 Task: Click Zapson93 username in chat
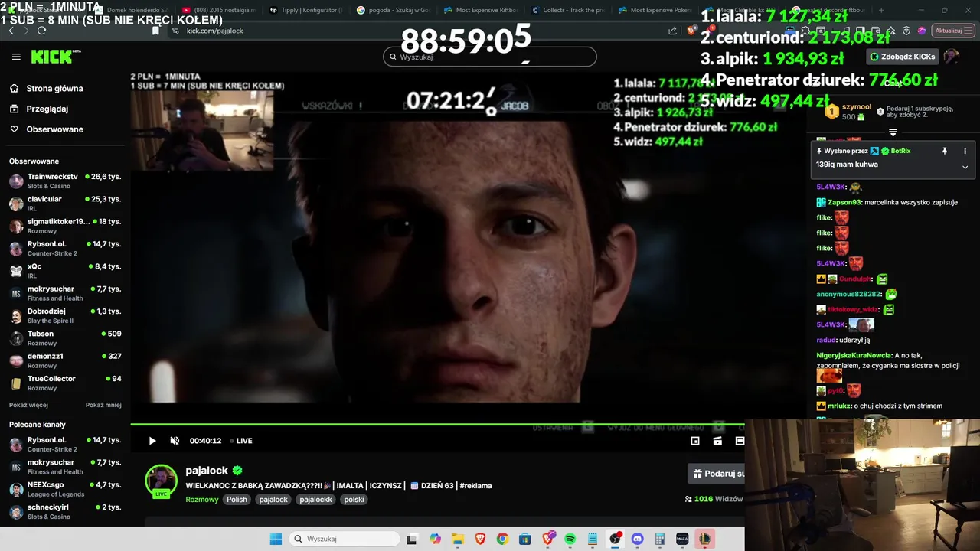844,203
